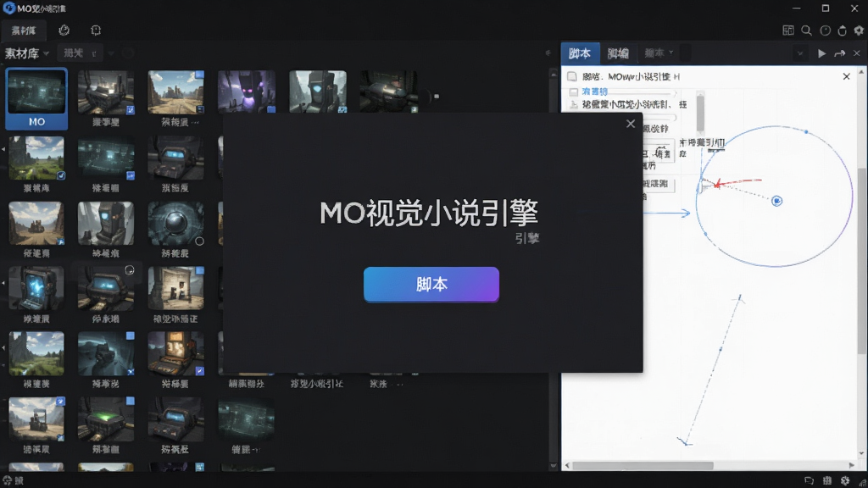Select the blue-faced robot thumbnail in top row
868x488 pixels.
tap(318, 92)
